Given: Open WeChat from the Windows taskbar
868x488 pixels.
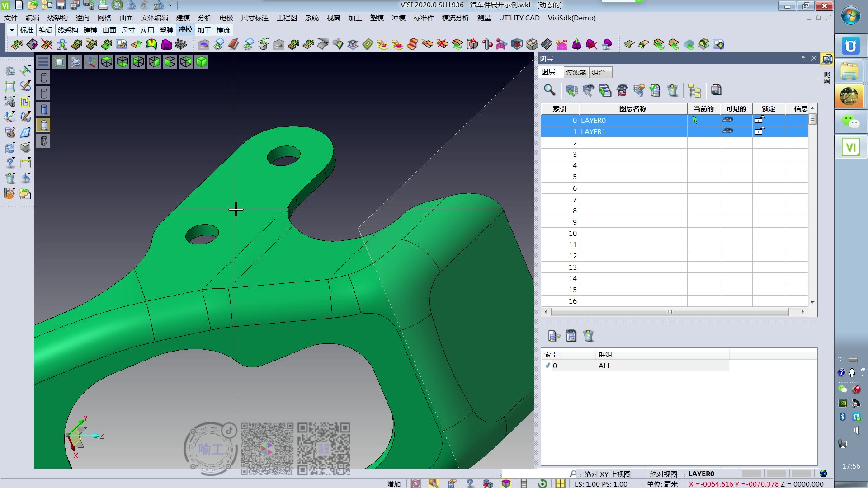Looking at the screenshot, I should pyautogui.click(x=850, y=121).
